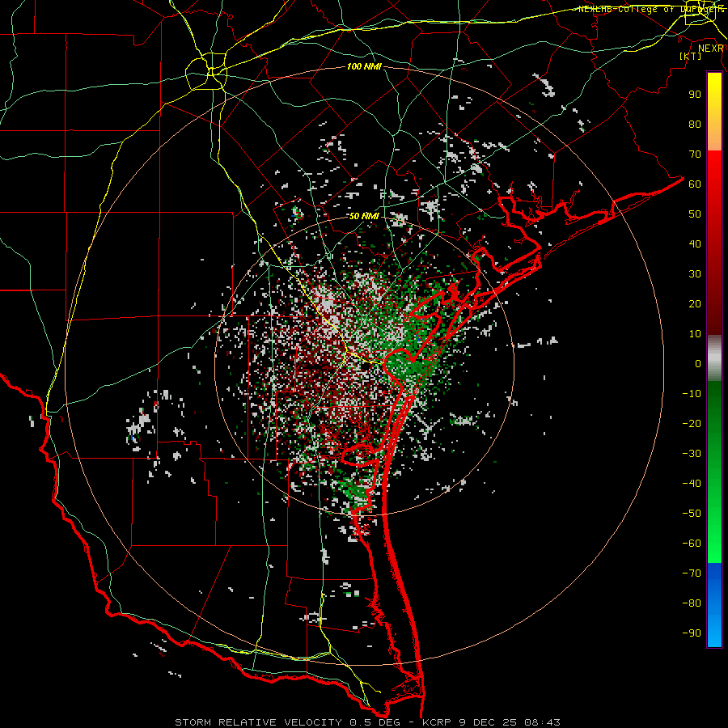Viewport: 728px width, 728px height.
Task: Click the 50 value on the velocity scale
Action: pos(695,214)
